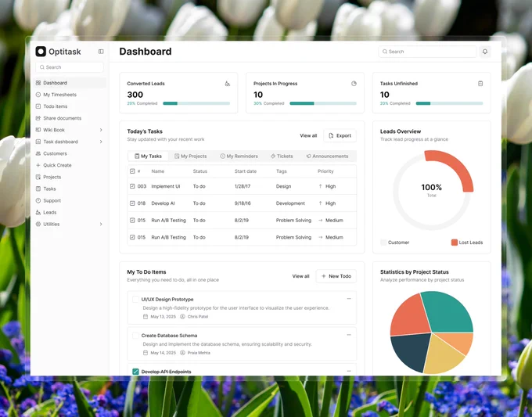Open options menu for UI/UX Design Prototype
The height and width of the screenshot is (417, 532).
point(349,299)
